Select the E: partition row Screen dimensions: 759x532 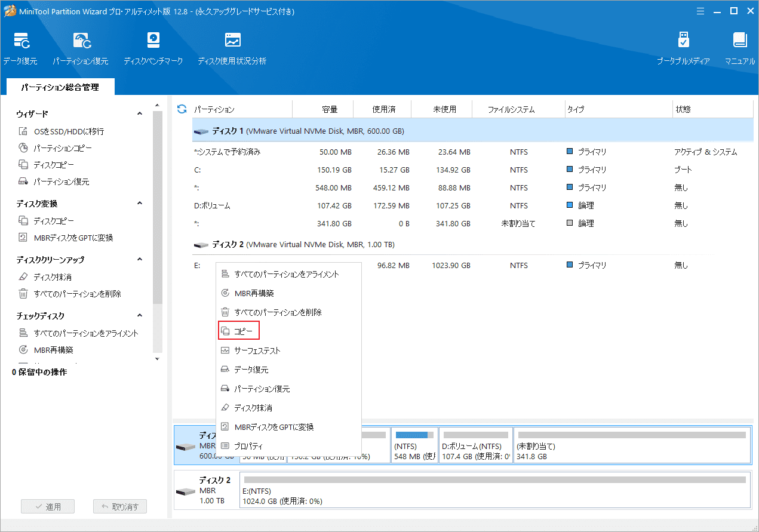point(472,265)
